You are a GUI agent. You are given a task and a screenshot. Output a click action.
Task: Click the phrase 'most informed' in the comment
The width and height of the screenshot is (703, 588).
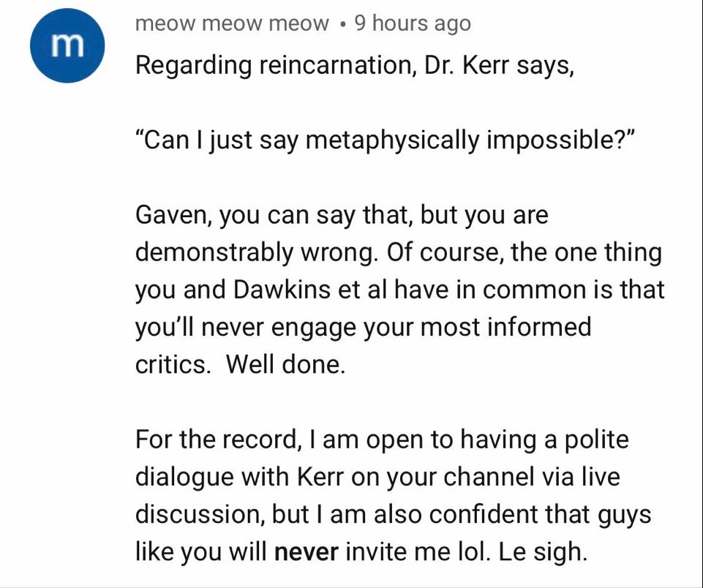505,327
